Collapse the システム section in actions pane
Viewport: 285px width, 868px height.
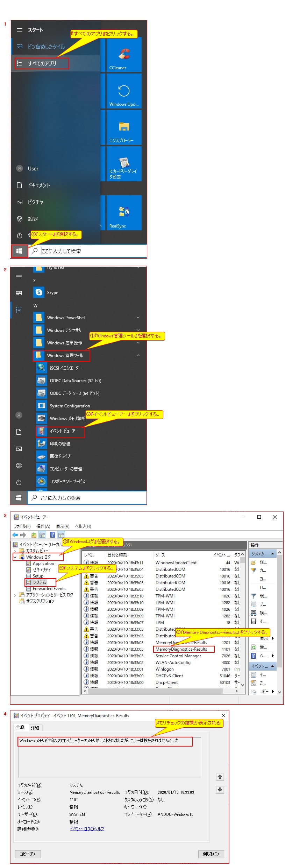(x=273, y=553)
